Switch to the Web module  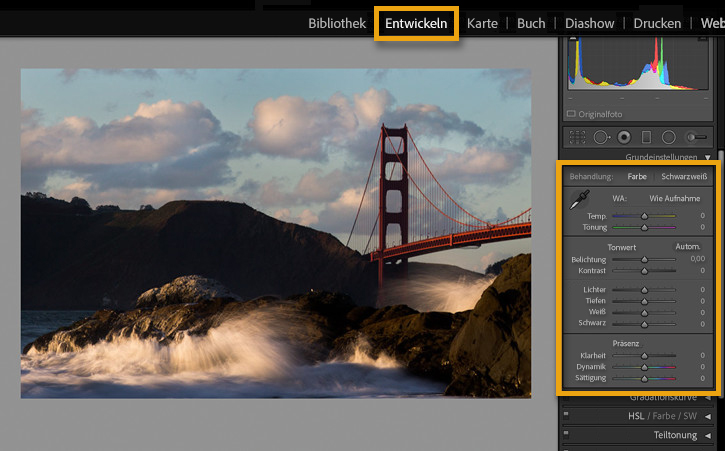[x=713, y=23]
